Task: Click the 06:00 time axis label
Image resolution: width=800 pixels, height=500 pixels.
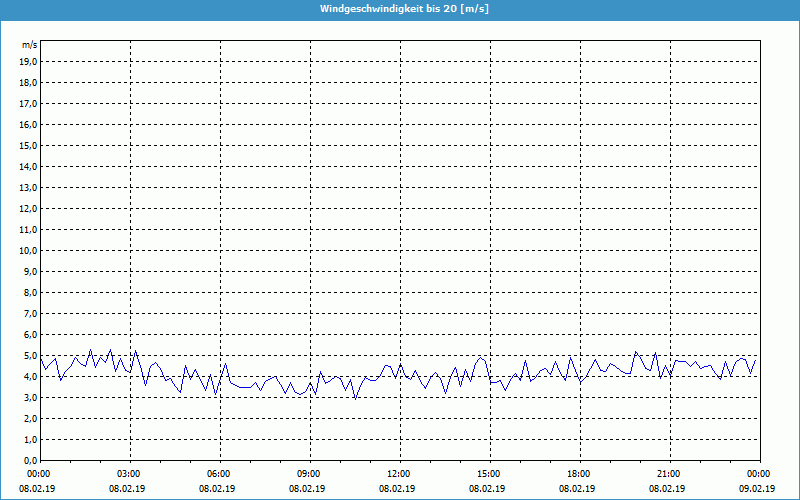Action: [x=219, y=474]
